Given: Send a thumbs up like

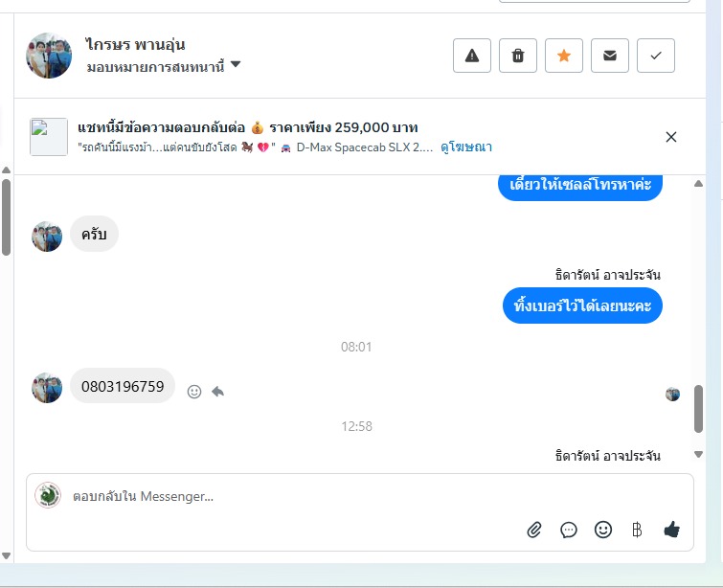Looking at the screenshot, I should 672,530.
